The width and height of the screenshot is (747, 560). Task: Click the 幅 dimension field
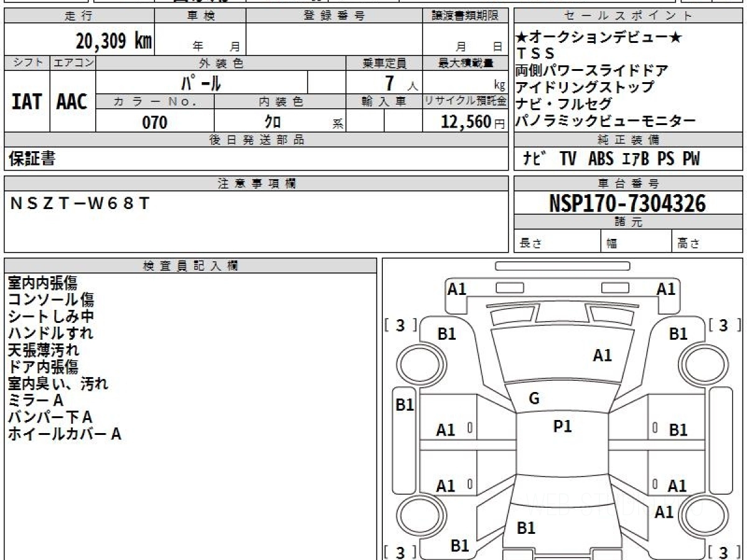pos(636,241)
